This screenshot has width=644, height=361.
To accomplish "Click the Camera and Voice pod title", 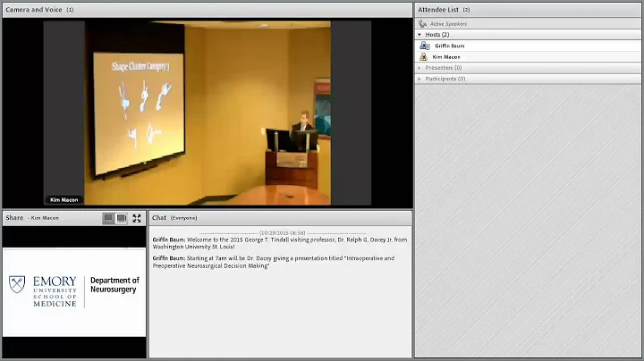I will 34,10.
